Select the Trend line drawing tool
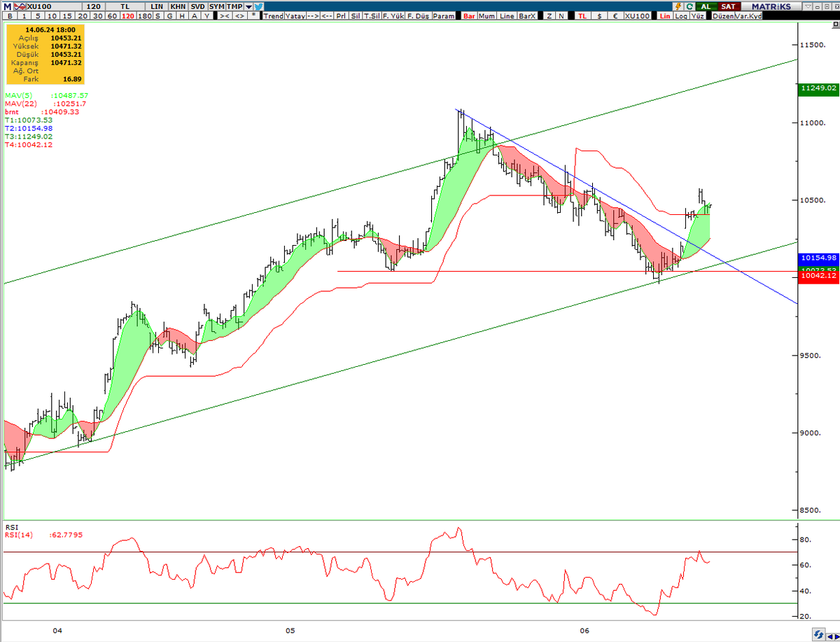The height and width of the screenshot is (642, 840). coord(274,15)
